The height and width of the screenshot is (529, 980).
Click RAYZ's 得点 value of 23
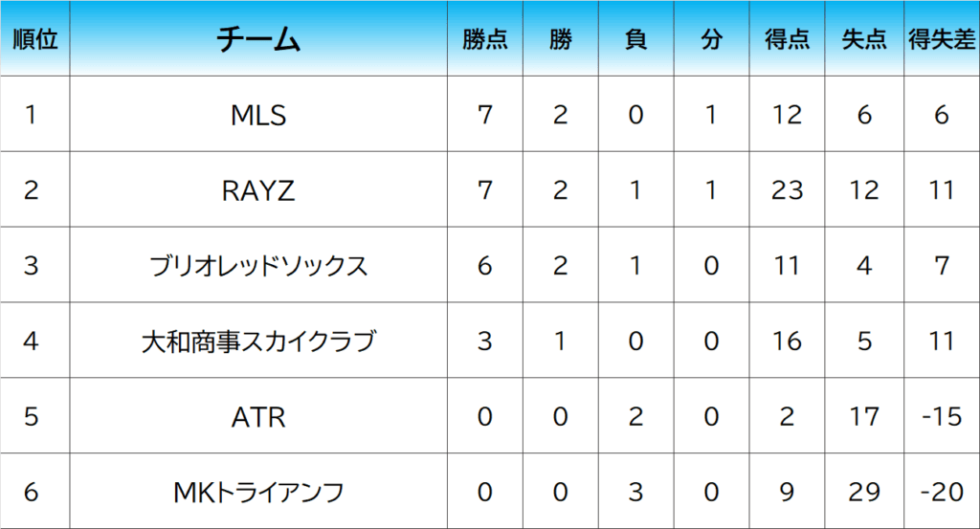(x=787, y=190)
